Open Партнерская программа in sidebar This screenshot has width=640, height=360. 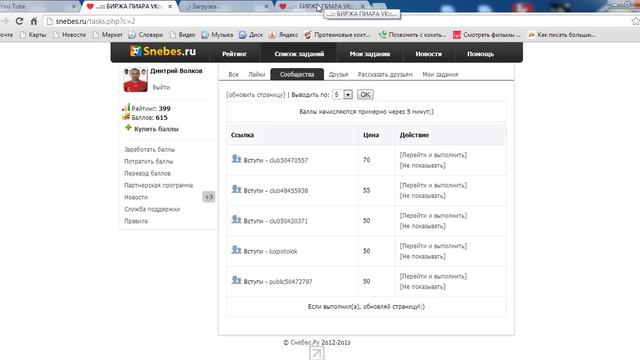click(158, 185)
